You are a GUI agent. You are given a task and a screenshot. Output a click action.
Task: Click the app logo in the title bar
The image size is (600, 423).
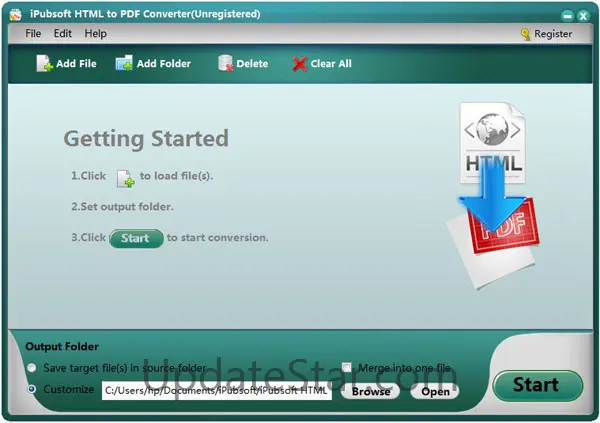15,14
